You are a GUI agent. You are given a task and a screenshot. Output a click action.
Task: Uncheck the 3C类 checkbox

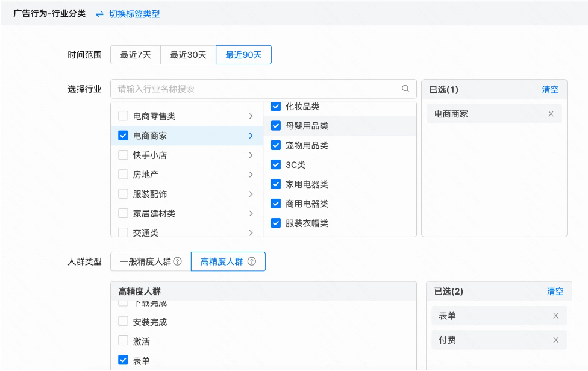275,164
